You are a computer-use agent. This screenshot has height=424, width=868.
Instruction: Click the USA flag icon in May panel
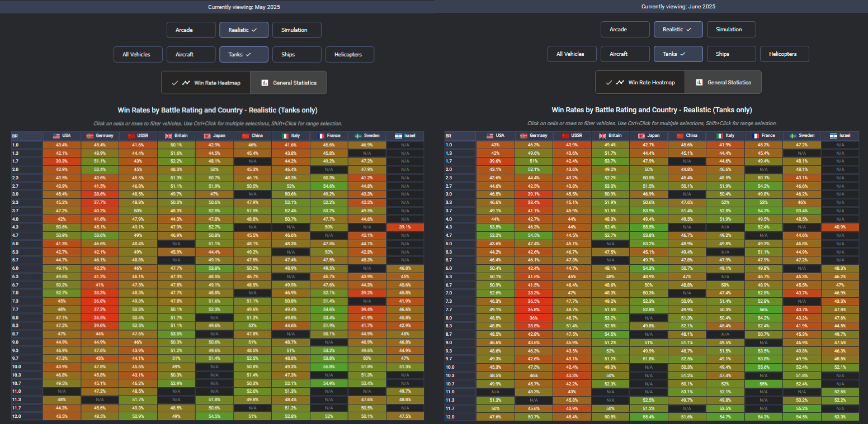(x=56, y=136)
